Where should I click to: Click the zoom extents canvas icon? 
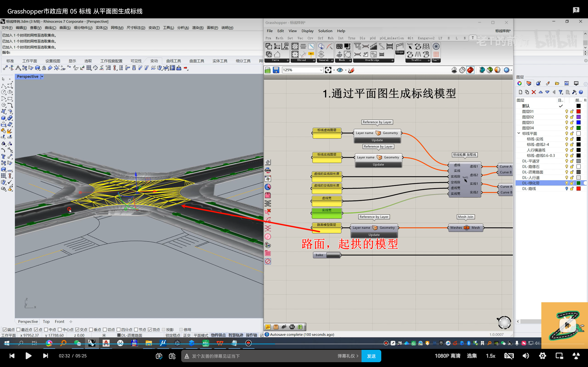coord(328,70)
